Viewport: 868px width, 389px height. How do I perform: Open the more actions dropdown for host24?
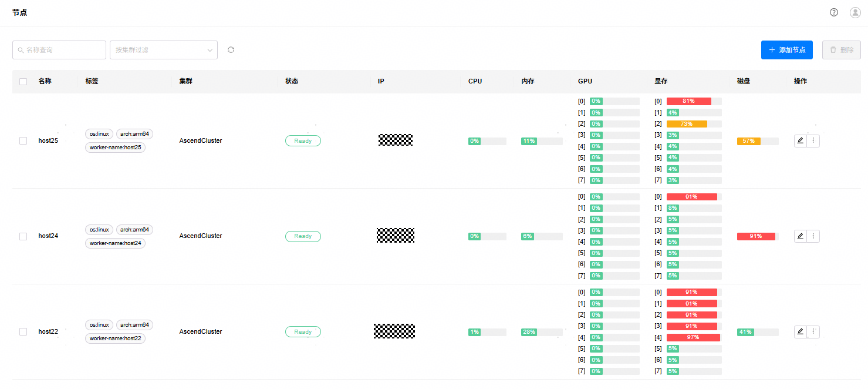813,236
